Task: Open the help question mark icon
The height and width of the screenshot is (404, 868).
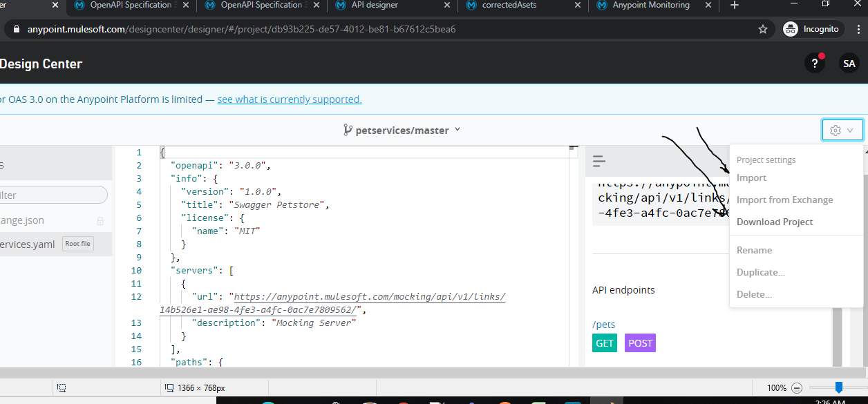Action: pyautogui.click(x=814, y=64)
